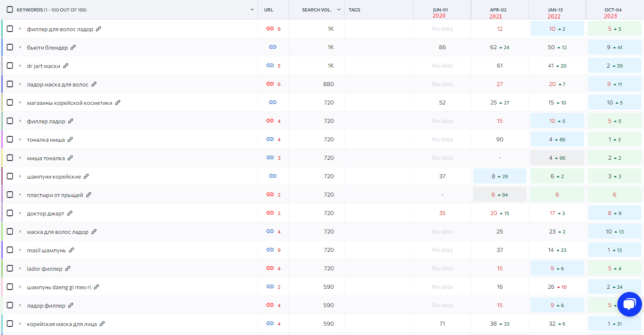The width and height of the screenshot is (644, 335).
Task: Click link icon next to бьюти блендер keyword
Action: 73,48
